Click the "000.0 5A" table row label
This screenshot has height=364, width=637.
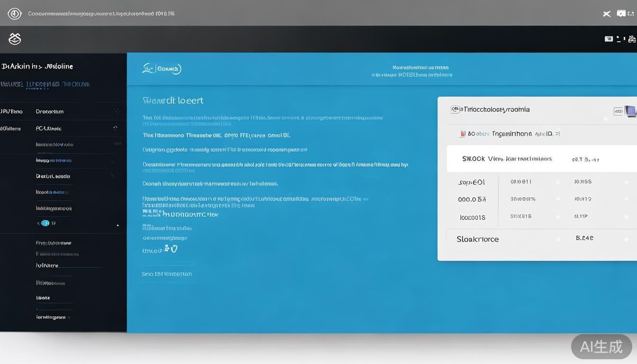[x=472, y=200]
